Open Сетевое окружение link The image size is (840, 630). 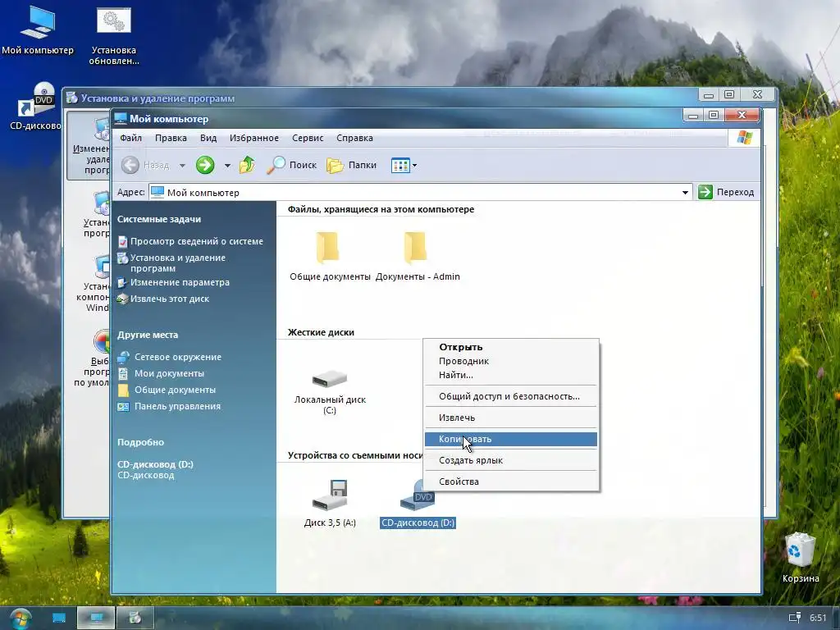(178, 357)
